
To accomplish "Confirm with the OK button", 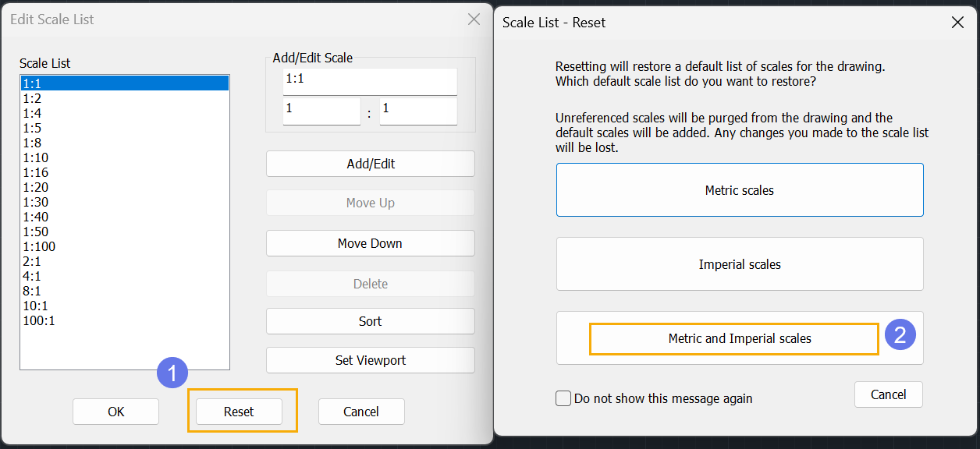I will coord(115,412).
